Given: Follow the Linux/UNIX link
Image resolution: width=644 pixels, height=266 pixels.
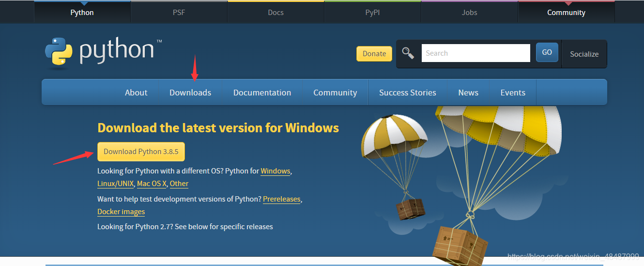Looking at the screenshot, I should pos(115,184).
